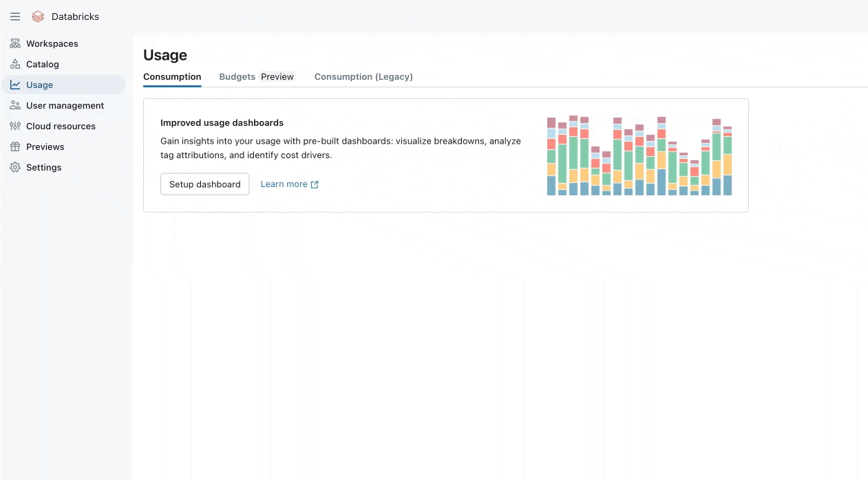Click the Preview badge next to Budgets
868x480 pixels.
tap(277, 76)
